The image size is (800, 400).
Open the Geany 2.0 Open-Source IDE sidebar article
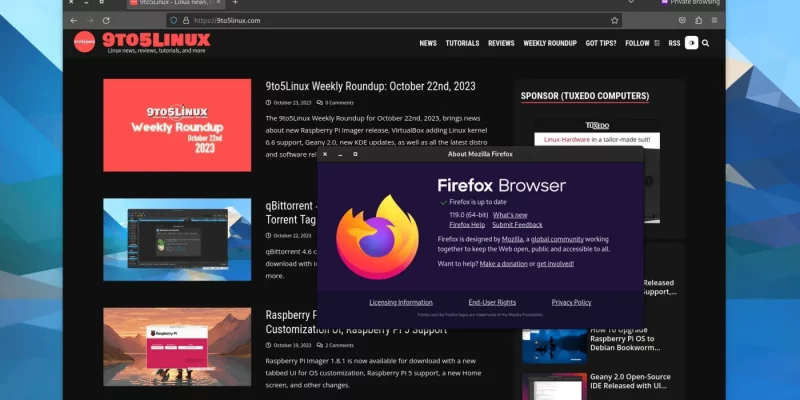[x=630, y=381]
